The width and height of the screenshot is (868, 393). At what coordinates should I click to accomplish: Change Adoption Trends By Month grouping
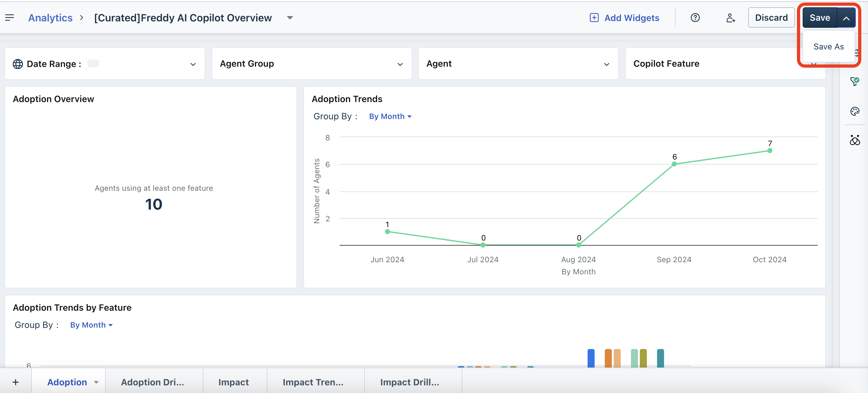(x=390, y=116)
